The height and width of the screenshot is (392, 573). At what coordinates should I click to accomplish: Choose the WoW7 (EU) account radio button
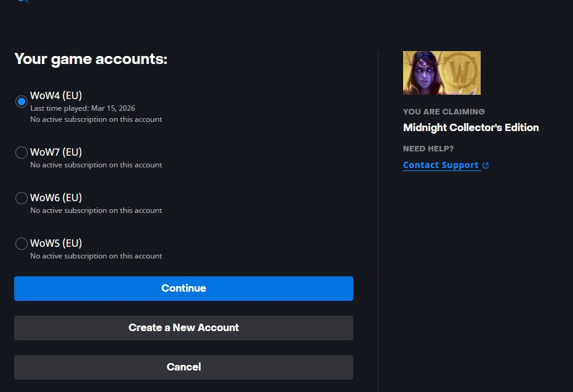[x=22, y=153]
